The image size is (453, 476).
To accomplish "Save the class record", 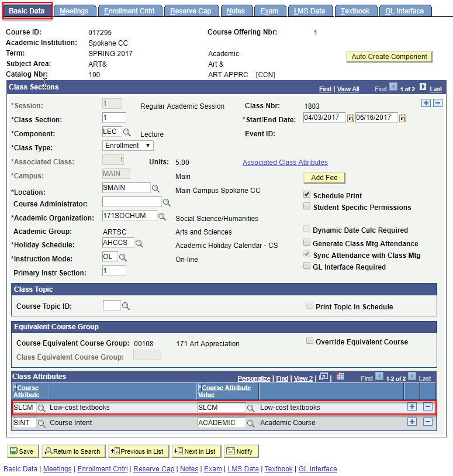I will click(x=22, y=451).
